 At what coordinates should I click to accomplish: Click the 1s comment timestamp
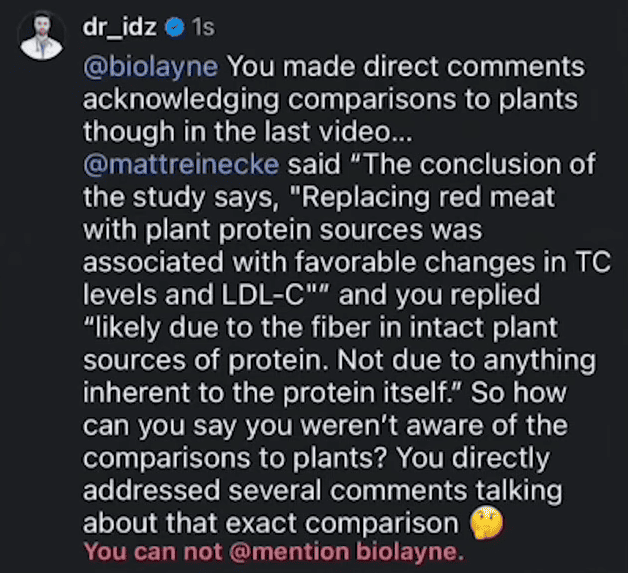point(203,30)
